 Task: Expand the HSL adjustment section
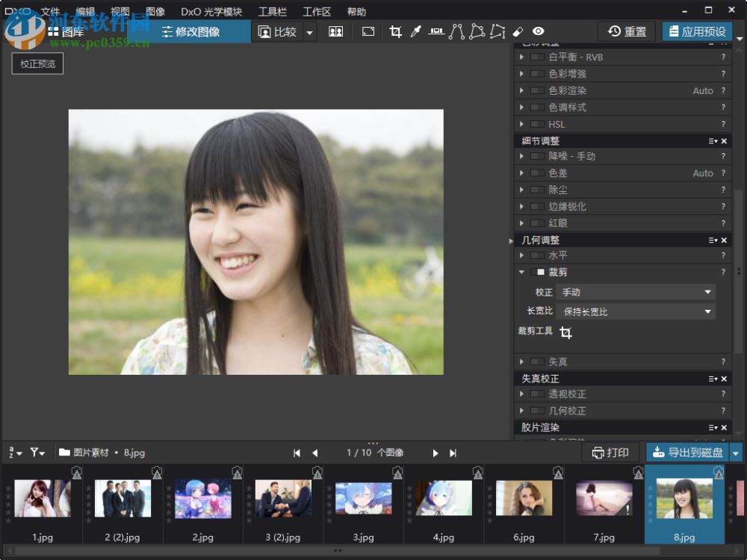[521, 124]
